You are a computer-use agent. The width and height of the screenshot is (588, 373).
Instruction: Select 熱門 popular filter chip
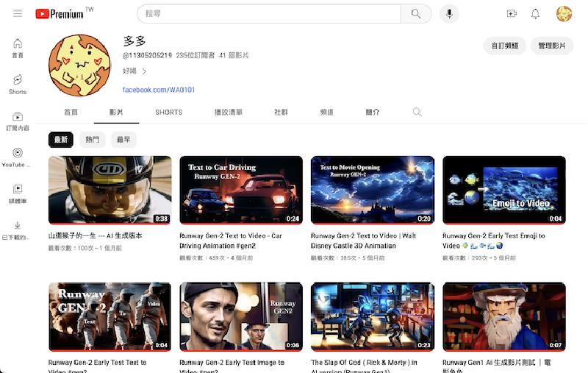click(93, 140)
